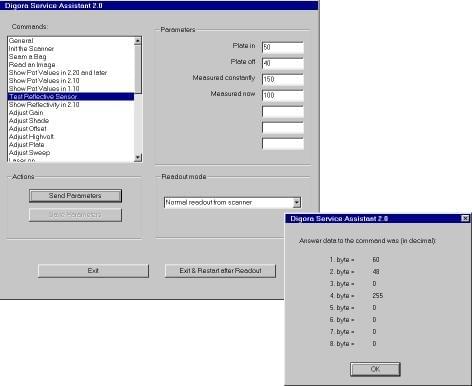Click the 1. byte value 60
The image size is (472, 386).
coord(376,260)
